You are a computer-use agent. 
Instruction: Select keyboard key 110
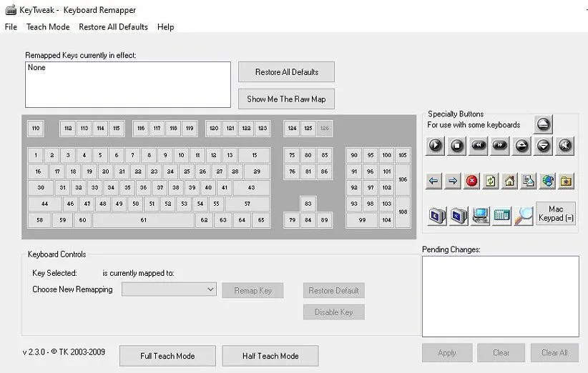pos(36,129)
